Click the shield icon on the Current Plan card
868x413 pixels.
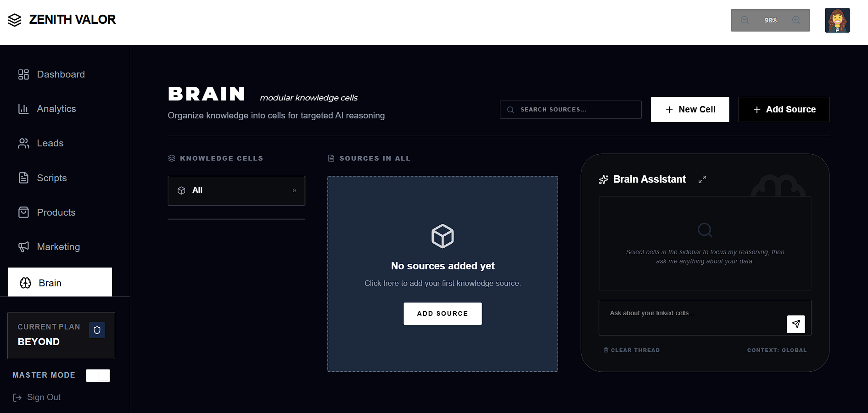pyautogui.click(x=97, y=330)
